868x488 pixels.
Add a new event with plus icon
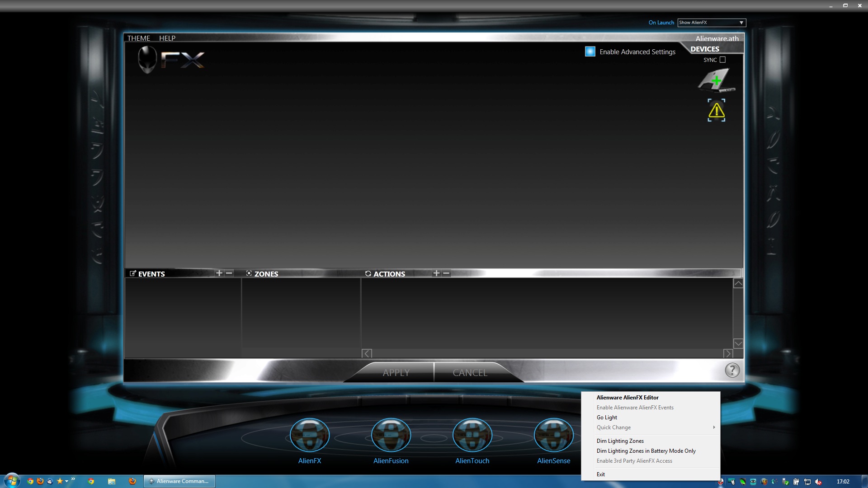point(219,273)
